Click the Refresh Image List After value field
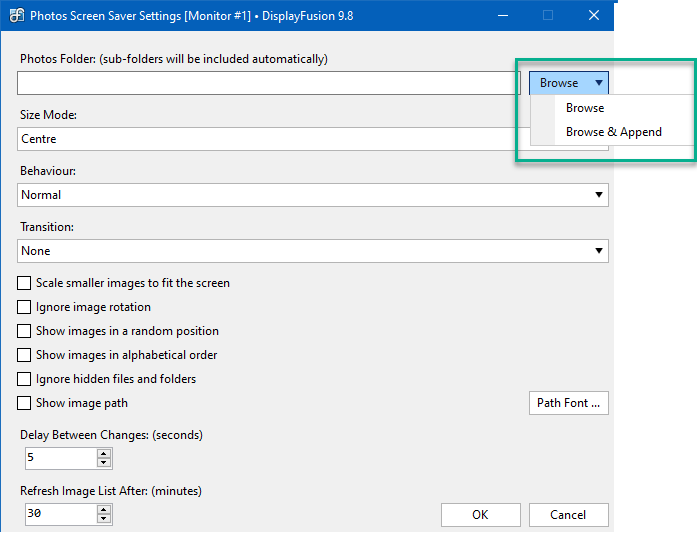This screenshot has height=533, width=697. pos(61,514)
